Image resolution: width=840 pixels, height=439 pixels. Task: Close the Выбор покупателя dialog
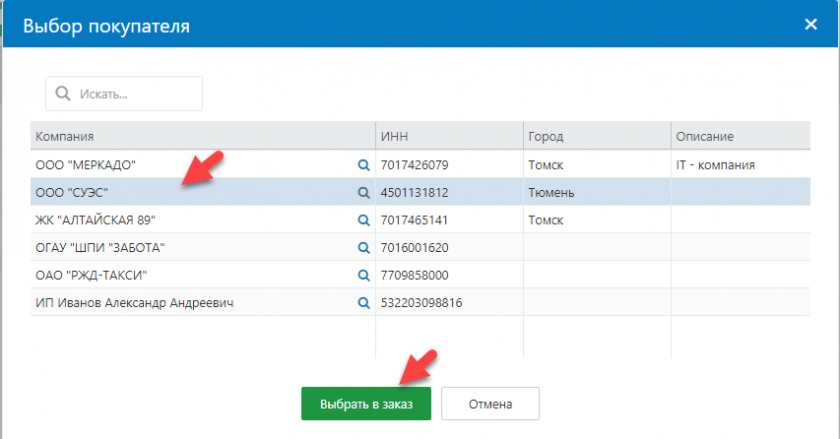tap(809, 23)
